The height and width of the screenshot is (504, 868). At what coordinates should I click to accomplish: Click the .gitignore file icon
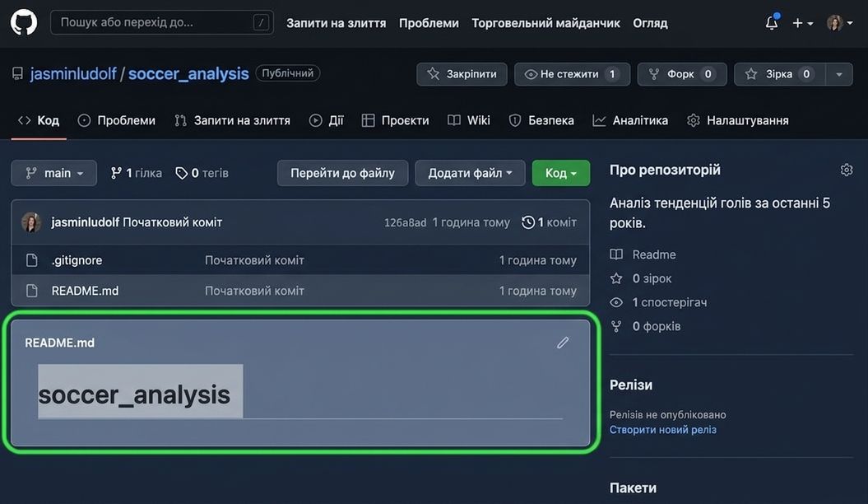coord(31,260)
